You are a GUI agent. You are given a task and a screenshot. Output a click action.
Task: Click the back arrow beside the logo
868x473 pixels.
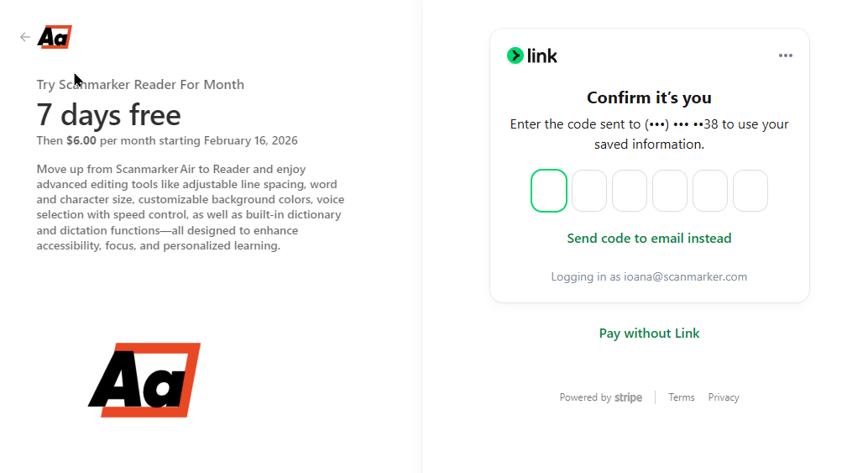pyautogui.click(x=25, y=37)
